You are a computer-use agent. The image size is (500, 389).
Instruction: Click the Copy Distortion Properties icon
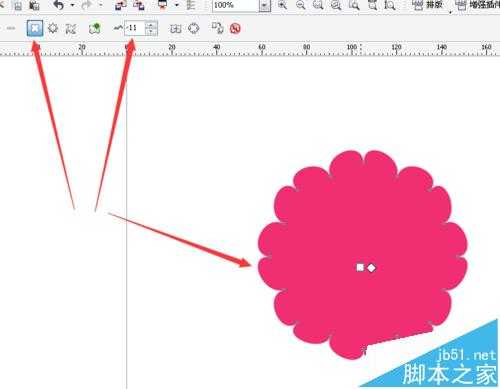click(217, 28)
